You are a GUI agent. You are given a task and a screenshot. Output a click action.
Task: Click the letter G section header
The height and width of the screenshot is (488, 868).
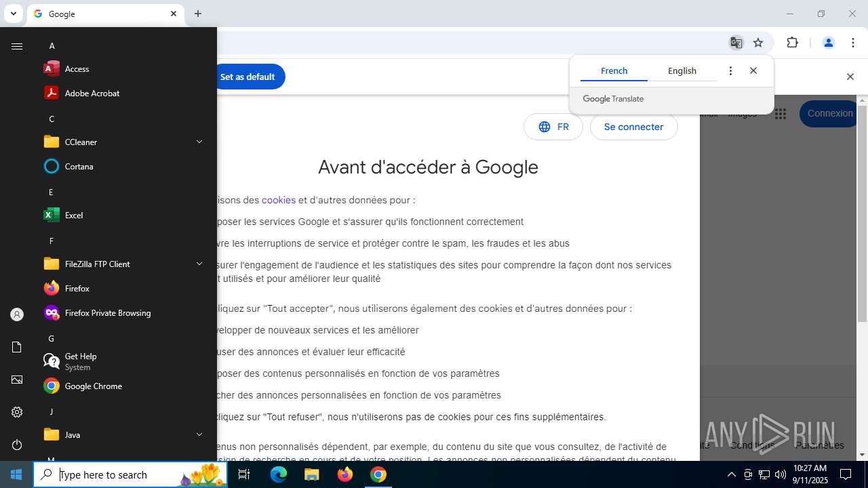(51, 338)
